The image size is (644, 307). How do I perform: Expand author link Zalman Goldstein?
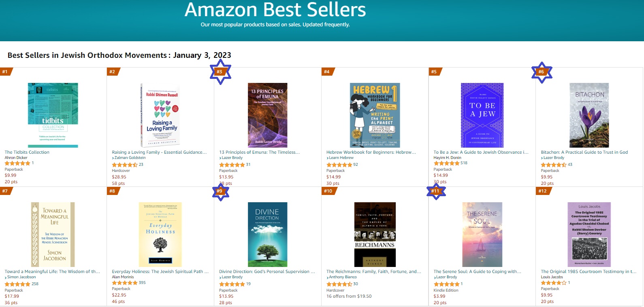[x=130, y=158]
